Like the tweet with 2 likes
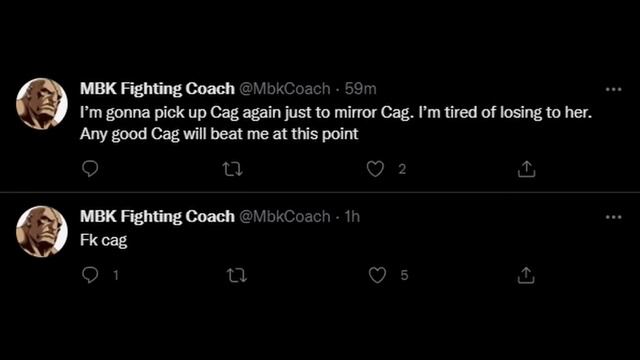This screenshot has height=360, width=640. click(x=375, y=169)
